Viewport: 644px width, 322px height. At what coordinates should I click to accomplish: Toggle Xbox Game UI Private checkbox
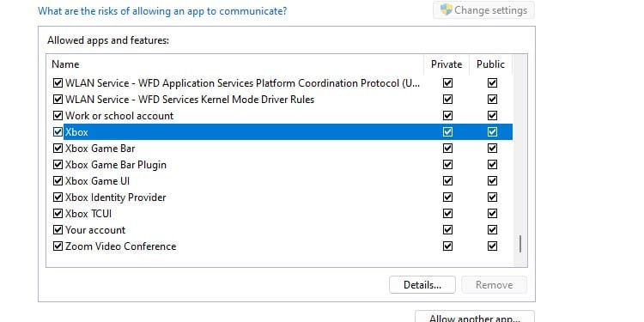(447, 180)
